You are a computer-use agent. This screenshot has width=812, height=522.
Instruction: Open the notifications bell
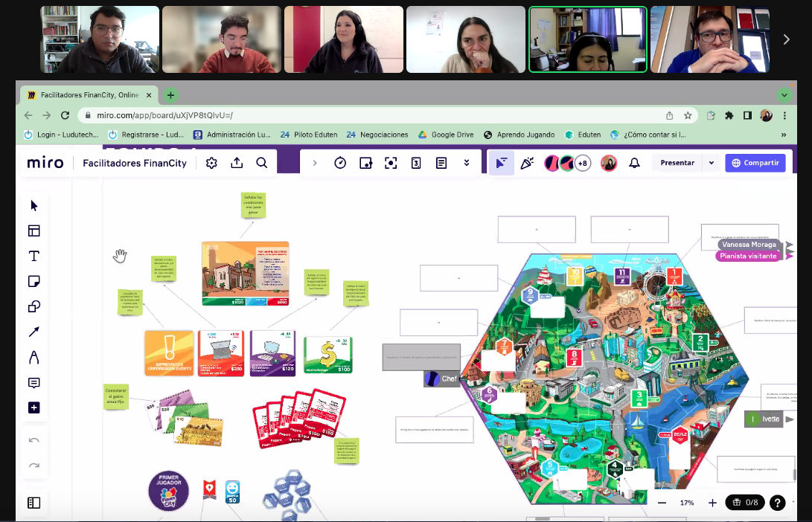click(634, 163)
